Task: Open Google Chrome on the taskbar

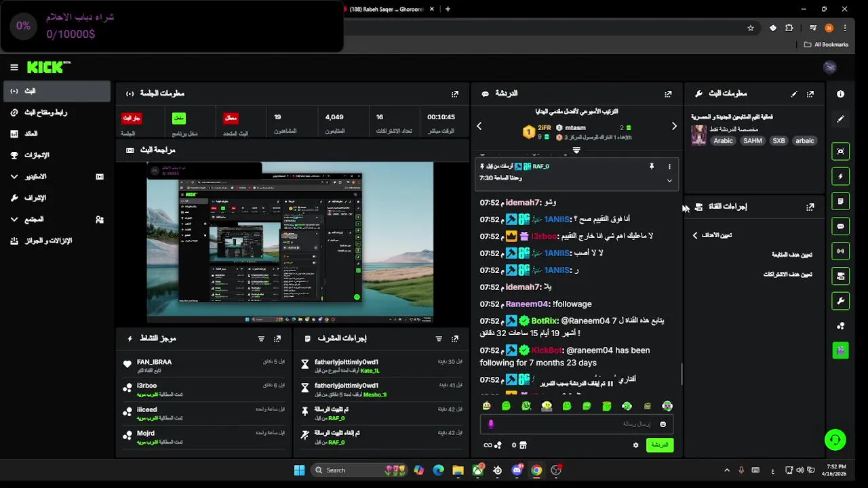Action: click(536, 470)
